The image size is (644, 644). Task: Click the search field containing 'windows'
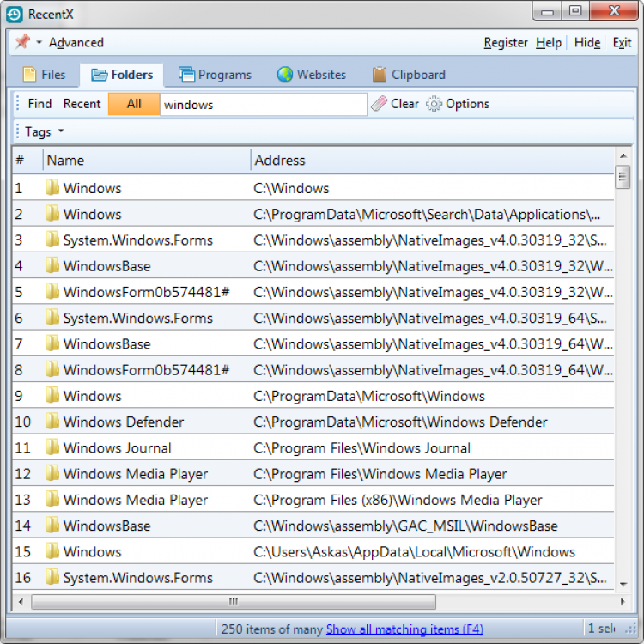pyautogui.click(x=264, y=104)
